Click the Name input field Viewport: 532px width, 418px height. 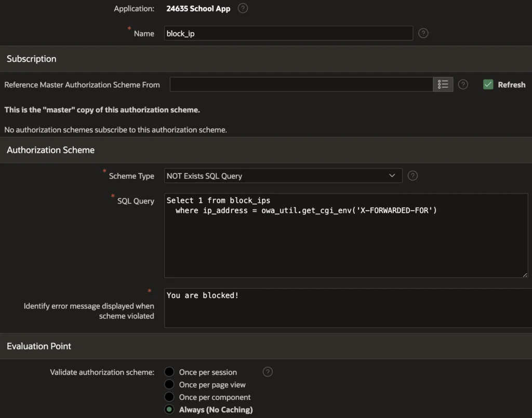point(288,33)
